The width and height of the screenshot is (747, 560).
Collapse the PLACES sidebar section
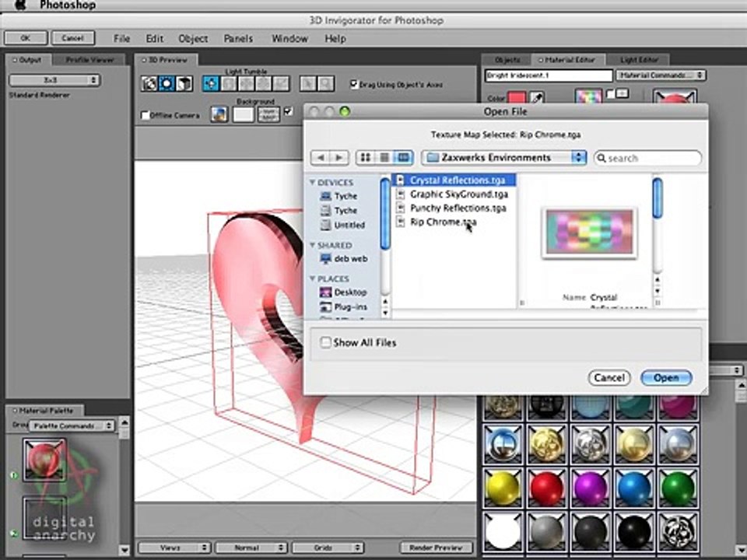[313, 278]
